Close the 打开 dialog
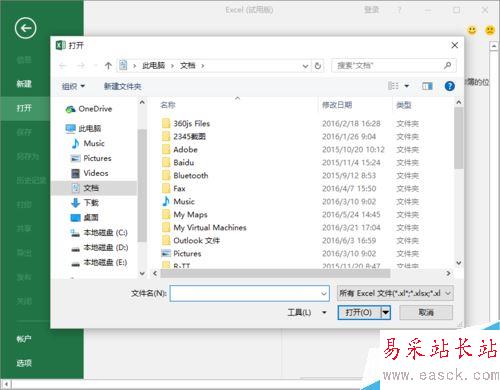The width and height of the screenshot is (500, 390). pos(454,45)
